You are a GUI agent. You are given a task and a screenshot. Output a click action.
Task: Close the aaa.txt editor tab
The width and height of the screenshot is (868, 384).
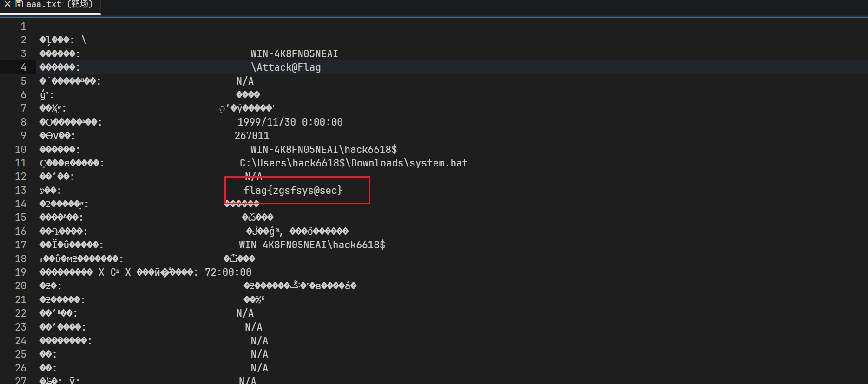point(7,4)
